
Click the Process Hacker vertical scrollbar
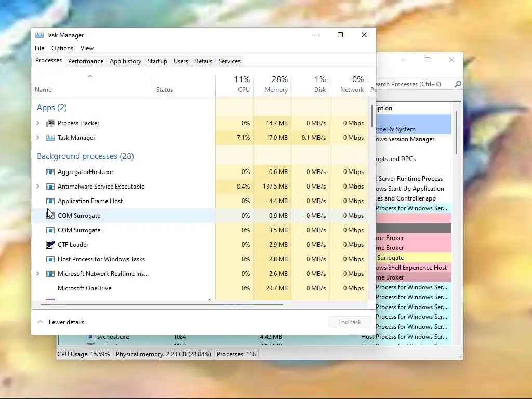point(457,132)
